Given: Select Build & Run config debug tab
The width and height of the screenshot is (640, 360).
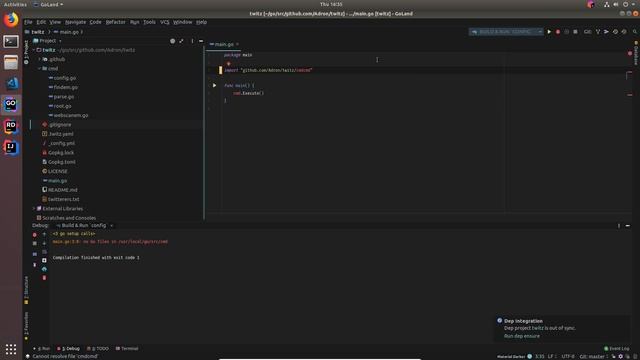Looking at the screenshot, I should tap(84, 226).
